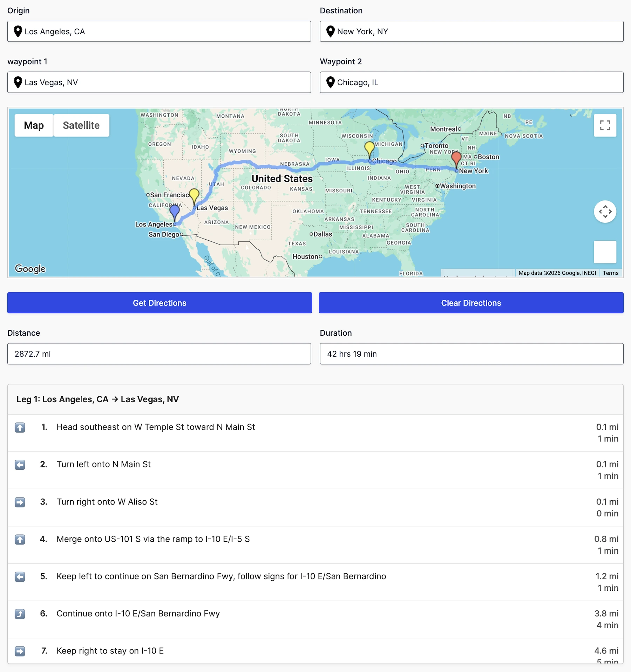Click the right arrow icon for step 3
Image resolution: width=631 pixels, height=672 pixels.
20,502
